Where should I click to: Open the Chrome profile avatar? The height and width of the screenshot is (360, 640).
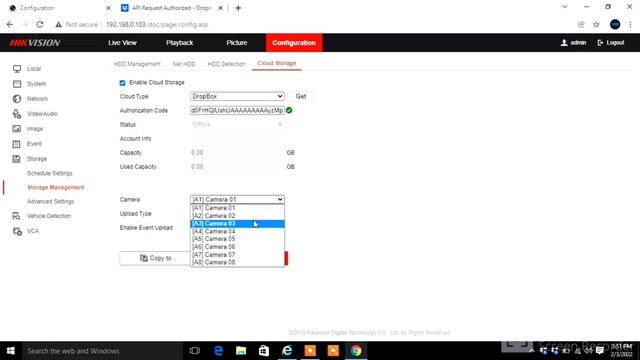[x=615, y=24]
